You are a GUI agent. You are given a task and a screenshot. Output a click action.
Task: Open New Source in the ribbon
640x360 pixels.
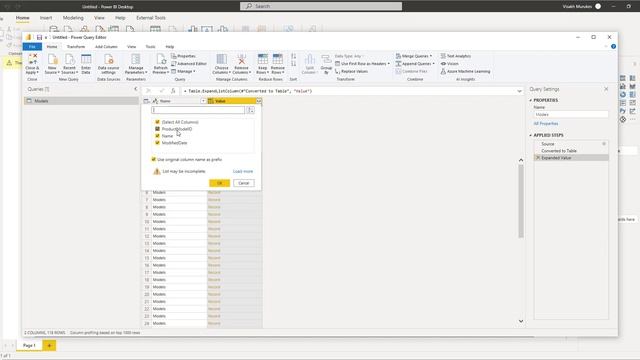click(x=52, y=64)
